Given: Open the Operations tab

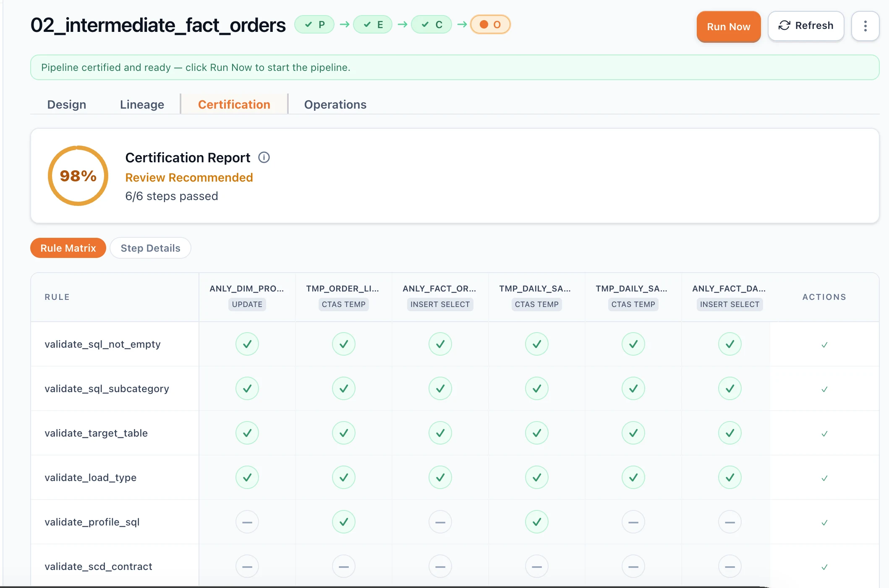Looking at the screenshot, I should pos(335,104).
